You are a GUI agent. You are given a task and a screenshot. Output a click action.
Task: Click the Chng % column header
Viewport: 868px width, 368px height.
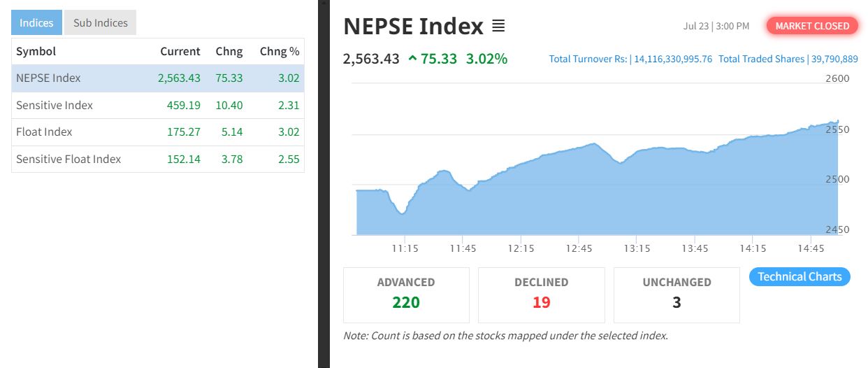pyautogui.click(x=280, y=52)
